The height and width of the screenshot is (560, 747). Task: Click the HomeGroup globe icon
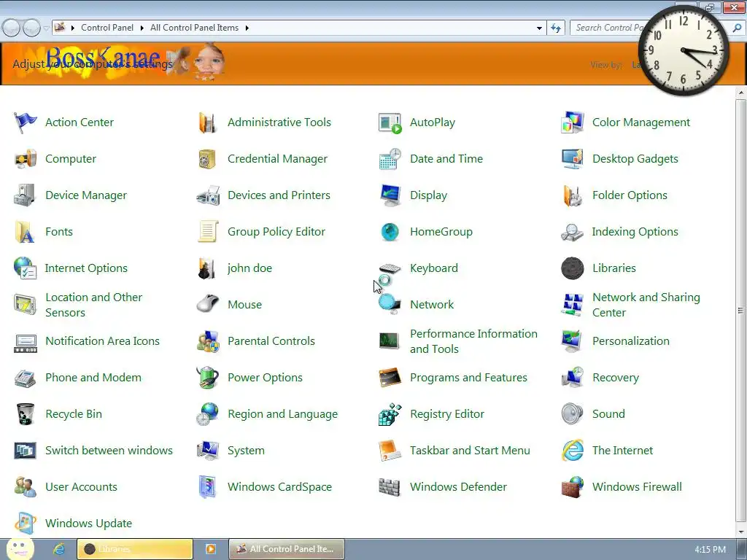click(x=390, y=232)
